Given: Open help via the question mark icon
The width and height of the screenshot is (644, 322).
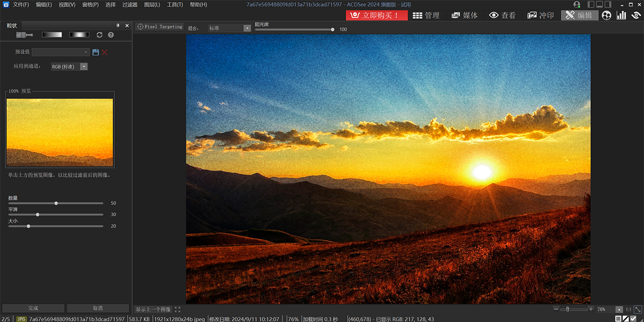Looking at the screenshot, I should click(x=111, y=35).
